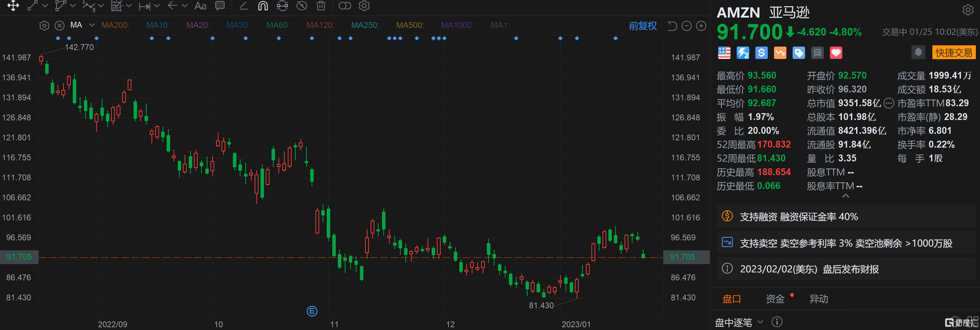The height and width of the screenshot is (330, 980).
Task: Click the 91.705 current price axis label
Action: [19, 257]
